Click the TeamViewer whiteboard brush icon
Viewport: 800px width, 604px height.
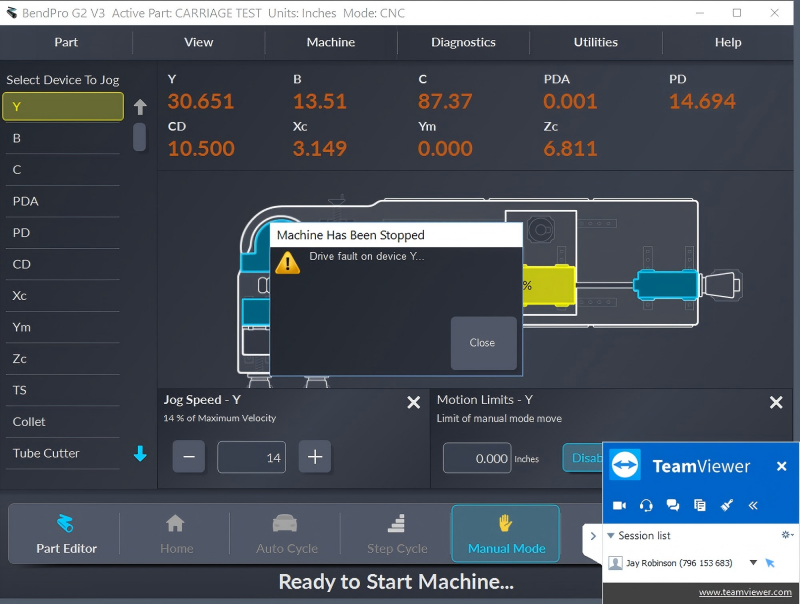tap(726, 505)
